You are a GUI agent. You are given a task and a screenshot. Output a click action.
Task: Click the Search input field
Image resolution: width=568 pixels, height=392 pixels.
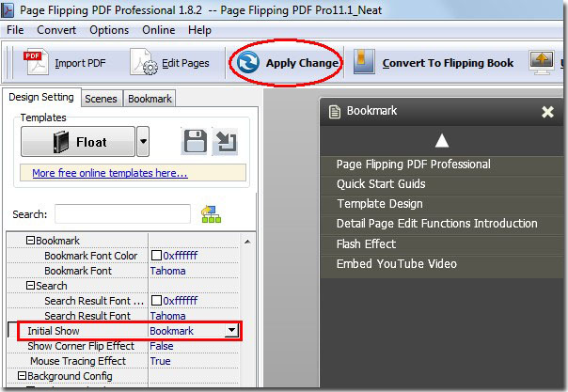[x=122, y=214]
